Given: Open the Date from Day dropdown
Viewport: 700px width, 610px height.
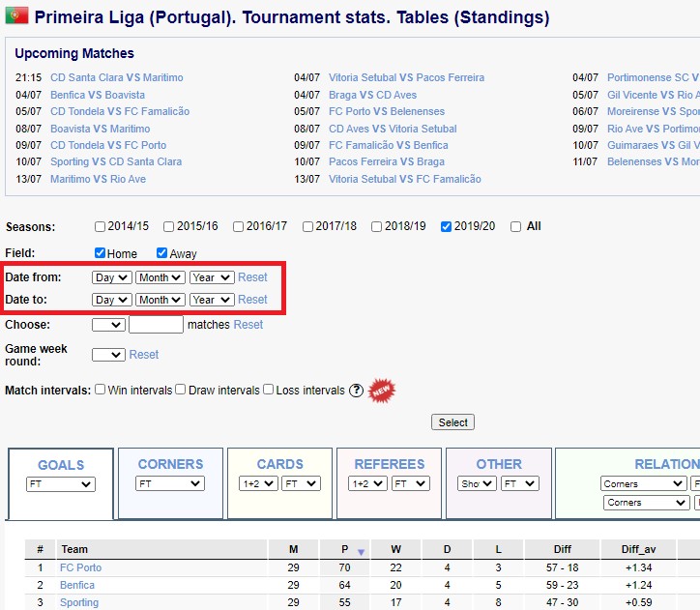Looking at the screenshot, I should 111,277.
